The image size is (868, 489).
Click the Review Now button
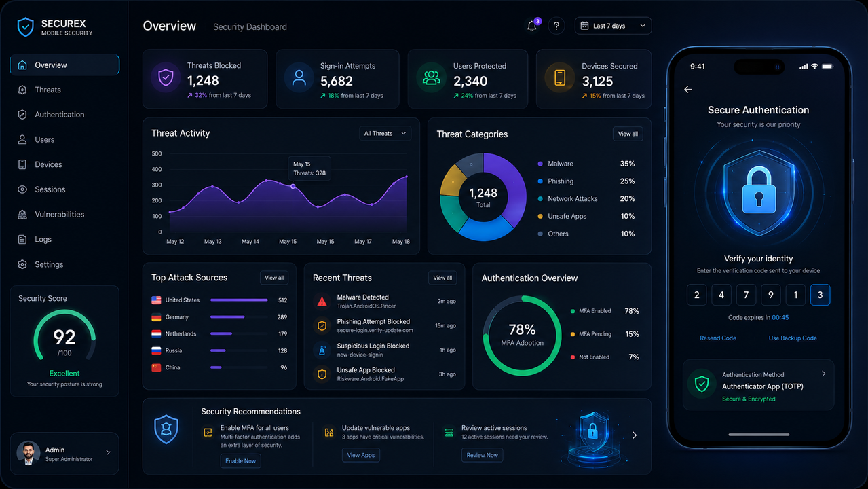[x=483, y=455]
